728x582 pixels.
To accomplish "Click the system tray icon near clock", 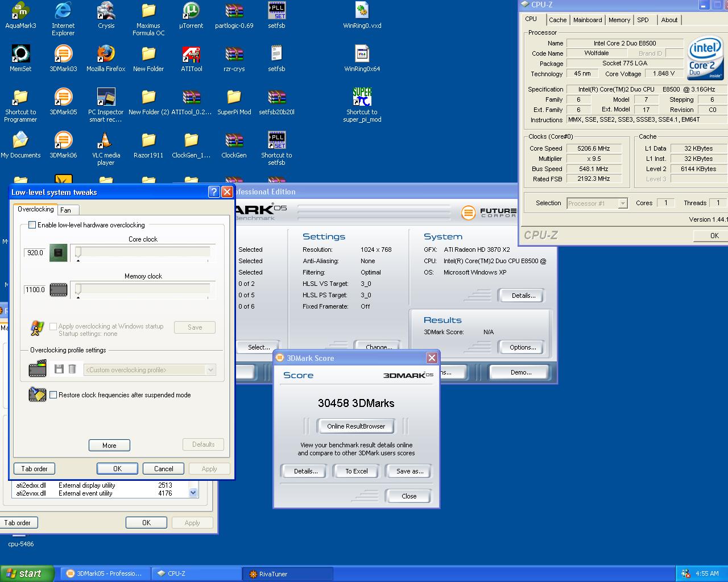I will [x=686, y=573].
